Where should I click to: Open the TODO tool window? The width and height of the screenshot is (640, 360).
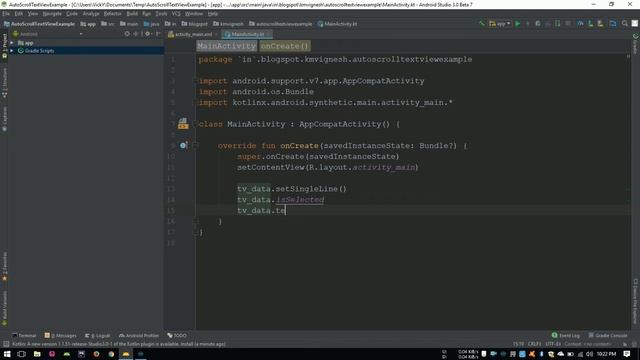coord(177,336)
